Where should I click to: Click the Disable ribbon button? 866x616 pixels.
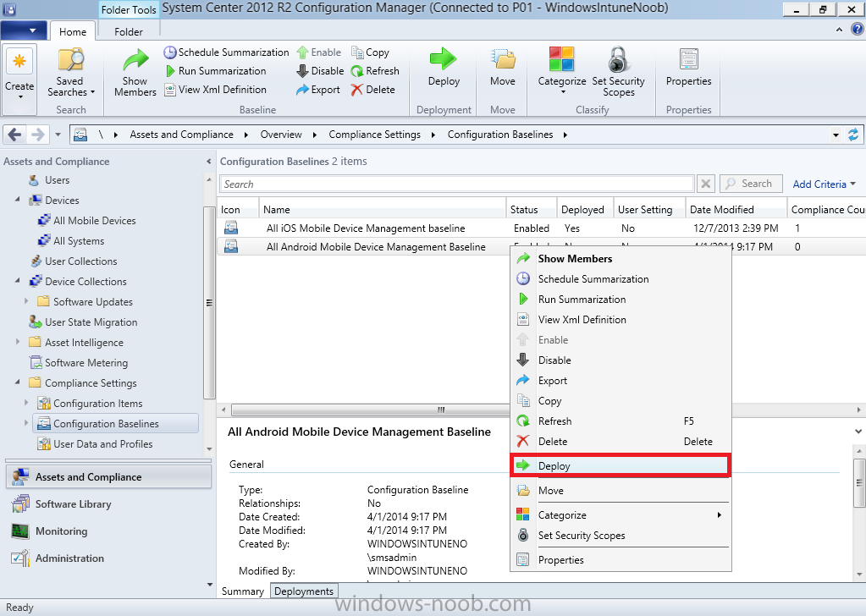click(x=320, y=71)
